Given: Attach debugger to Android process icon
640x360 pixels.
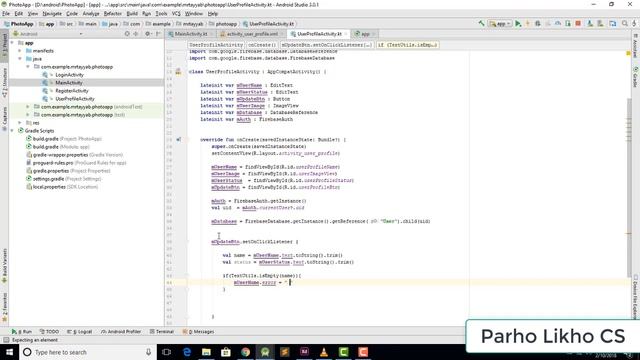Looking at the screenshot, I should (x=568, y=24).
